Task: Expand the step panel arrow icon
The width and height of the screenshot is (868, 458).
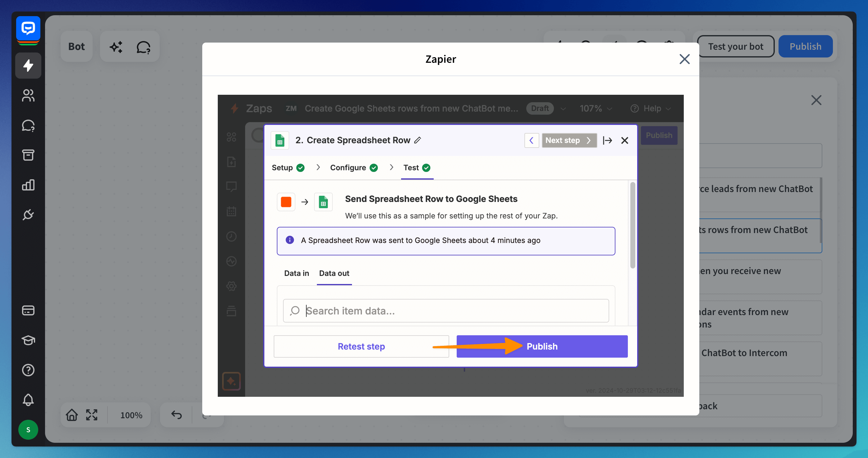Action: 607,140
